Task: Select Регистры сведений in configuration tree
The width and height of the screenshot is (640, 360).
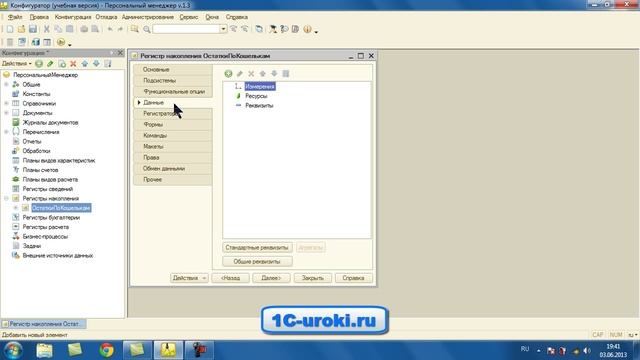Action: [x=48, y=189]
